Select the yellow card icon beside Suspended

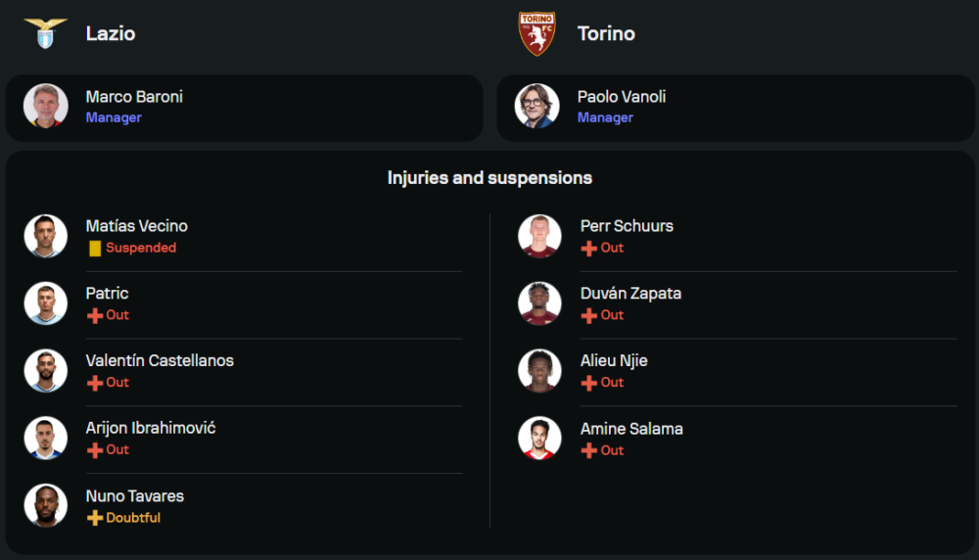(x=95, y=249)
